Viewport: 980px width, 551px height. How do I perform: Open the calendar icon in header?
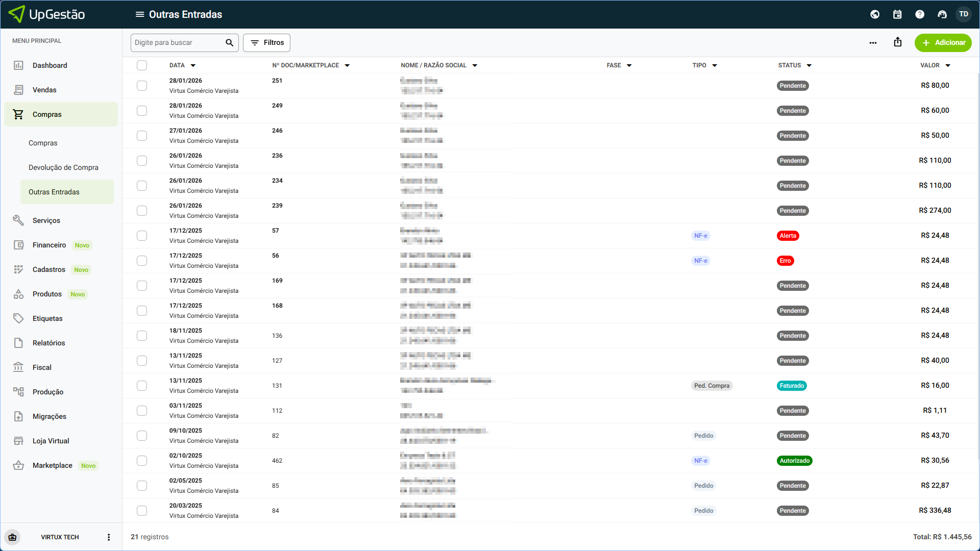pyautogui.click(x=897, y=14)
